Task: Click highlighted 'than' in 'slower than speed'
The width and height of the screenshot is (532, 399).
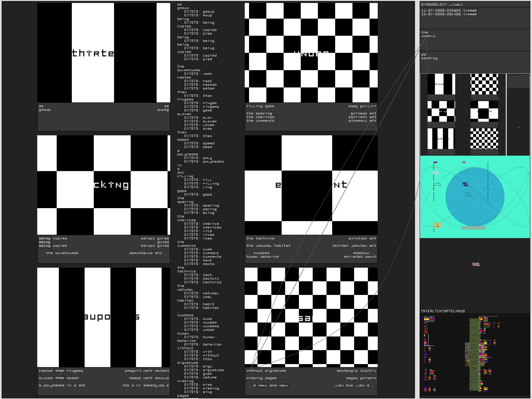Action: [x=60, y=378]
